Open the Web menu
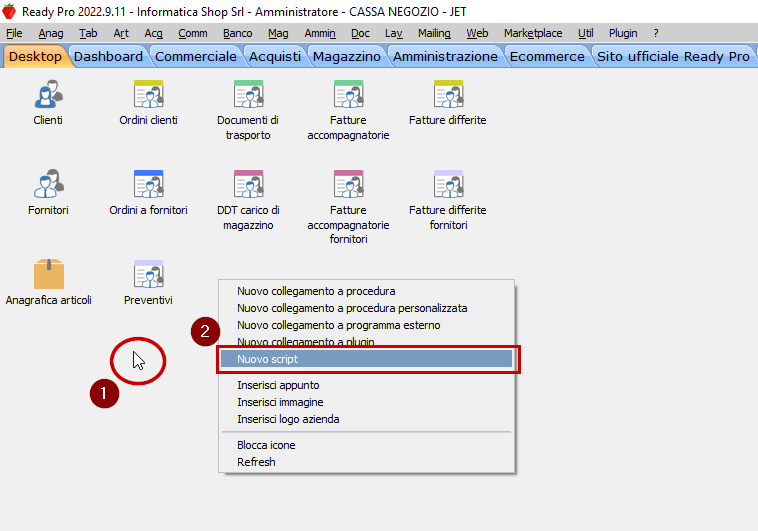Viewport: 758px width, 531px height. tap(477, 33)
